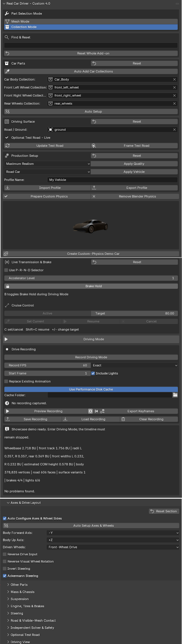Enable Use P-R-N-D Selector
The image size is (182, 644).
tap(6, 270)
